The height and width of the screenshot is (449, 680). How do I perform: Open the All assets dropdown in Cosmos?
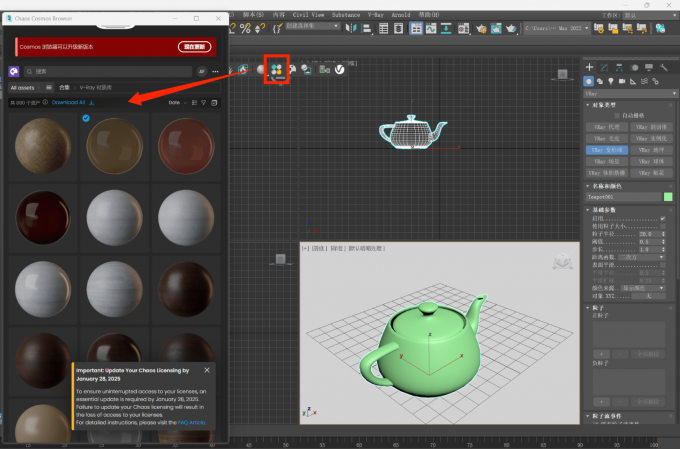[x=25, y=88]
